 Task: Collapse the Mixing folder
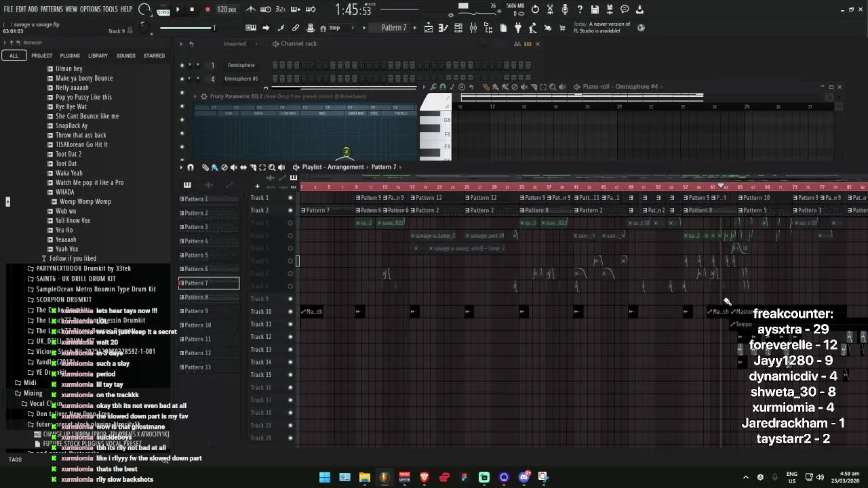(x=33, y=393)
